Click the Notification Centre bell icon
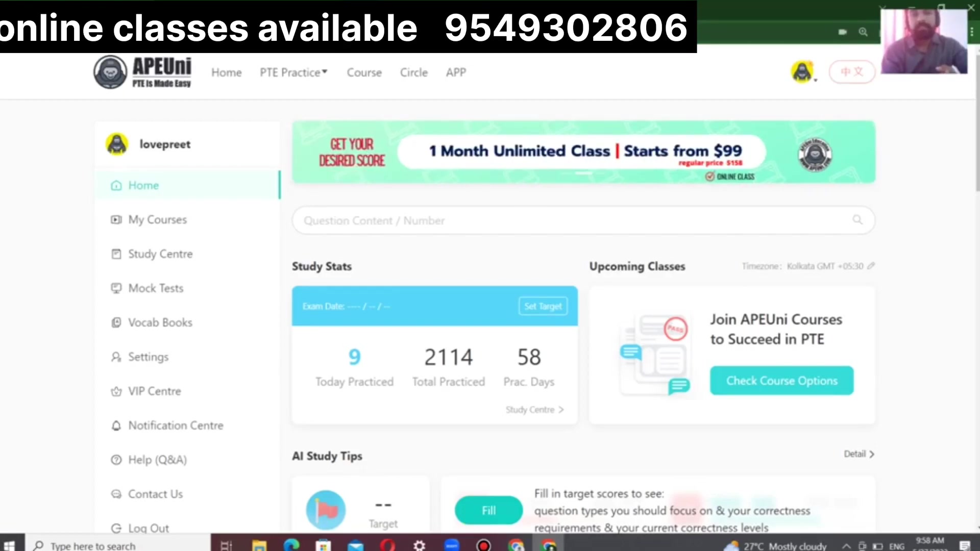 tap(116, 425)
